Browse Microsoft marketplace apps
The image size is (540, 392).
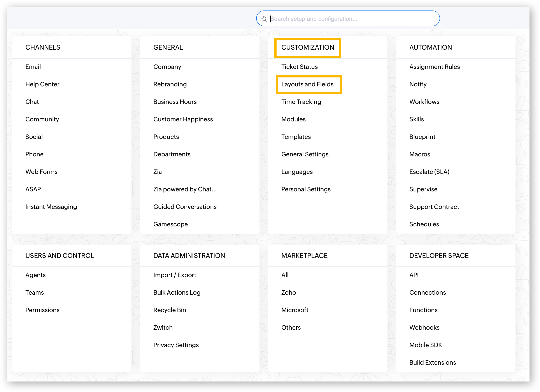[295, 310]
